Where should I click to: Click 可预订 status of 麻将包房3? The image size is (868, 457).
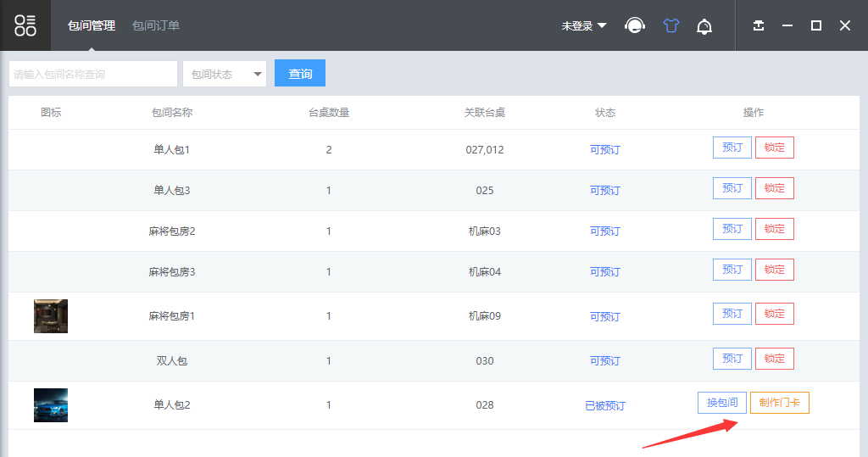coord(605,272)
